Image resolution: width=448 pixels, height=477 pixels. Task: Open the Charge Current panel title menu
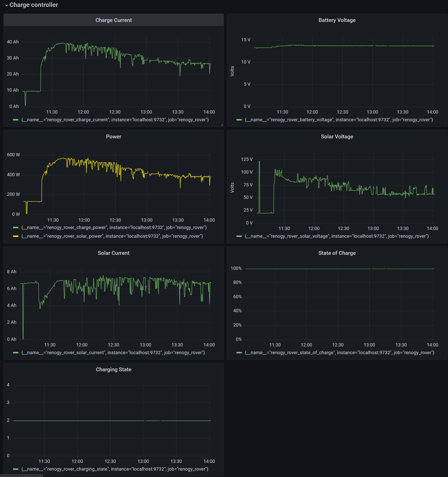pos(113,20)
